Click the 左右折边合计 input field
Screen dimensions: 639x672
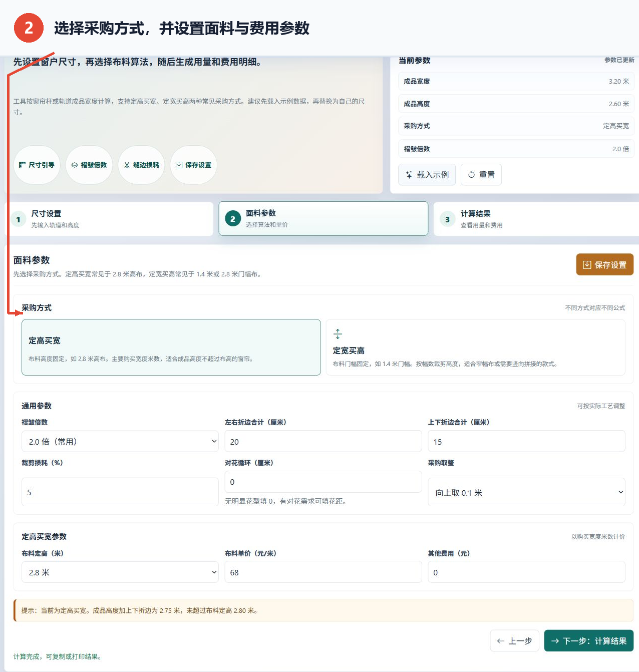point(324,441)
